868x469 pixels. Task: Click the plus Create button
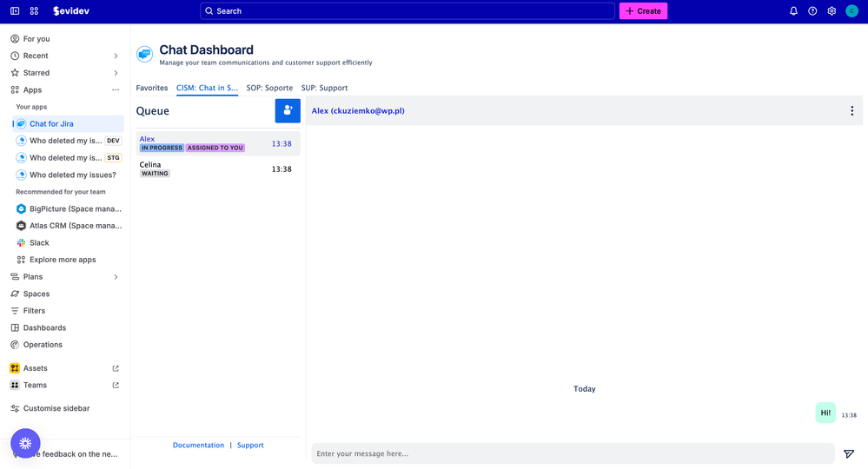(643, 11)
